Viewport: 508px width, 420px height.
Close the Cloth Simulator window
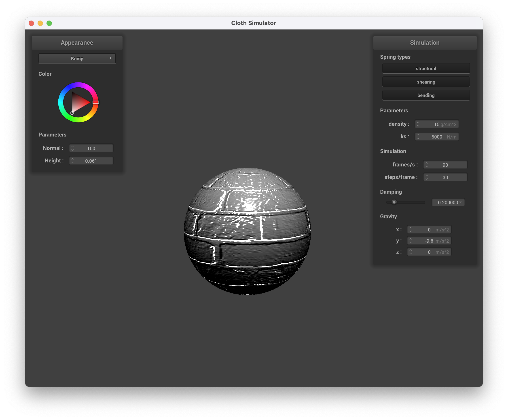[32, 23]
